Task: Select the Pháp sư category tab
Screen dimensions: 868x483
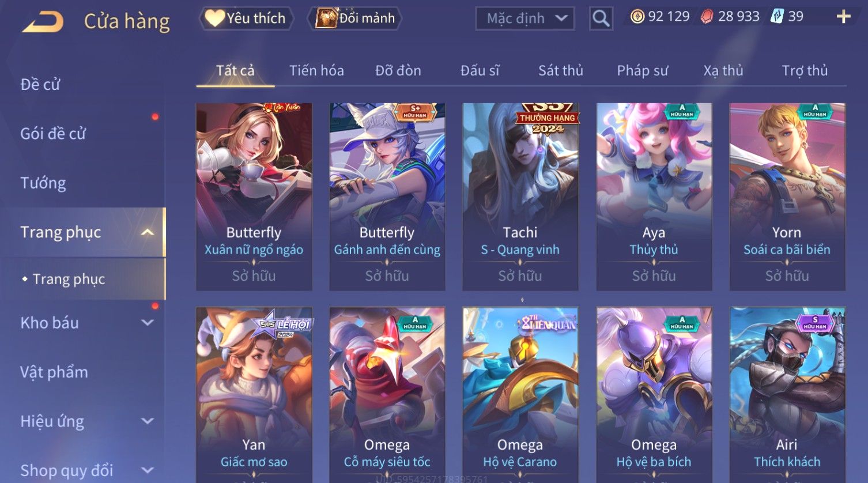Action: click(x=643, y=70)
